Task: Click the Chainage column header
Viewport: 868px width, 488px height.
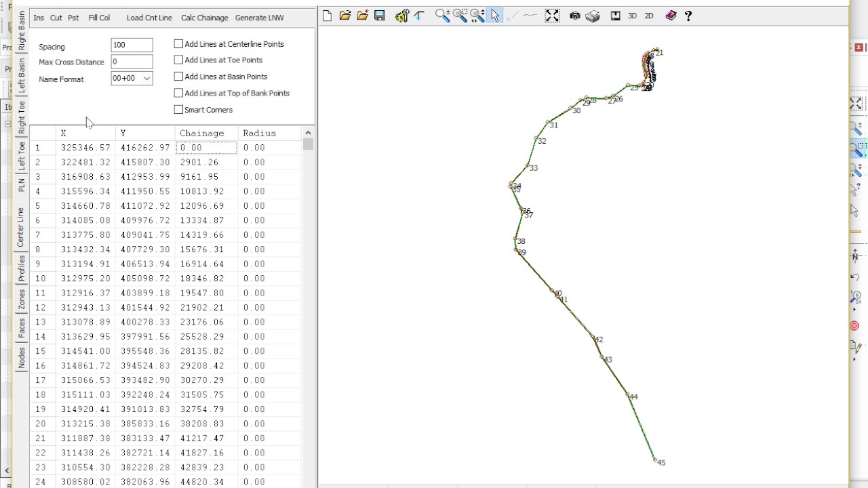Action: tap(206, 133)
